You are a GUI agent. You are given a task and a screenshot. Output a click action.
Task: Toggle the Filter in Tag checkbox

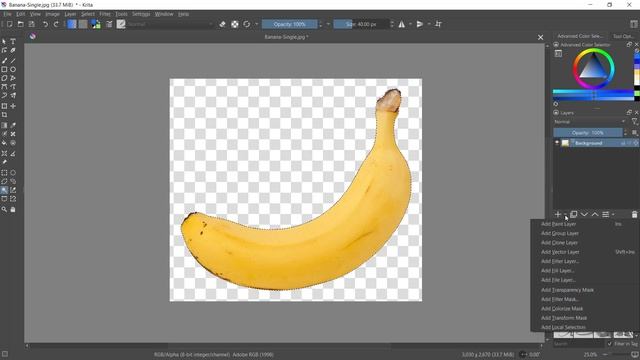point(610,344)
